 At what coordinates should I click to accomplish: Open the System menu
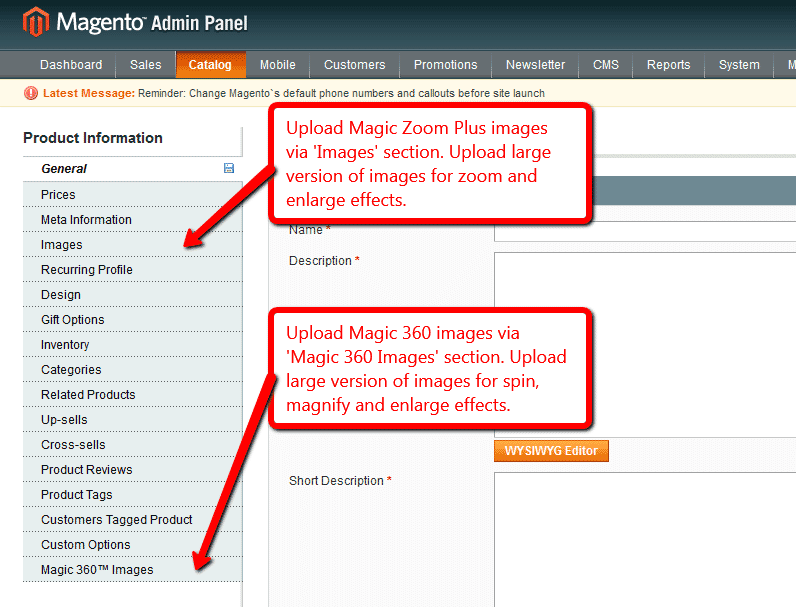tap(739, 65)
